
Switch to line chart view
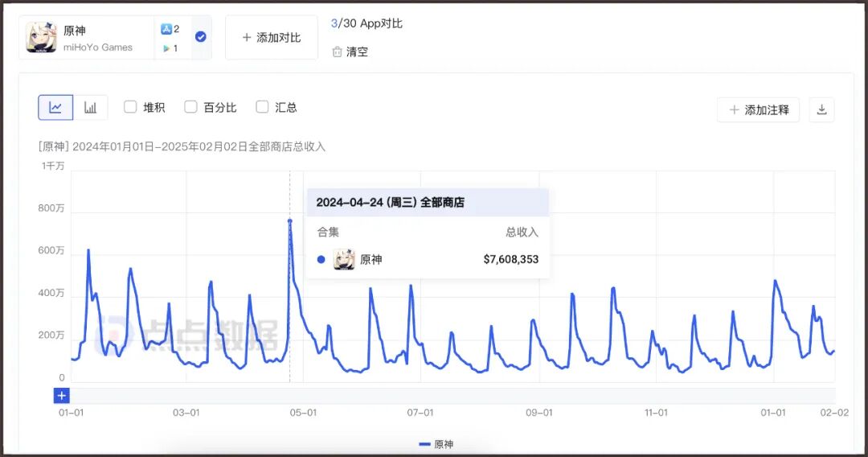(55, 108)
